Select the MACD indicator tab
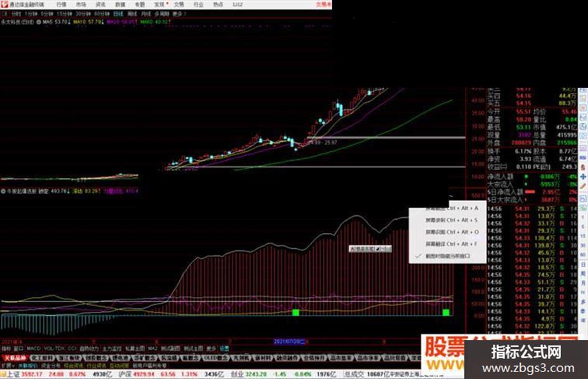This screenshot has height=379, width=588. (x=34, y=349)
